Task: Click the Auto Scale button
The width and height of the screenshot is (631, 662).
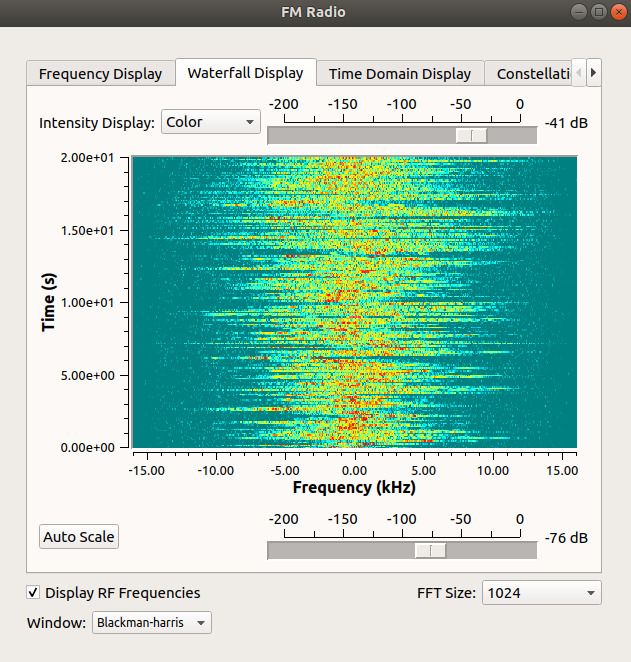Action: pyautogui.click(x=79, y=537)
